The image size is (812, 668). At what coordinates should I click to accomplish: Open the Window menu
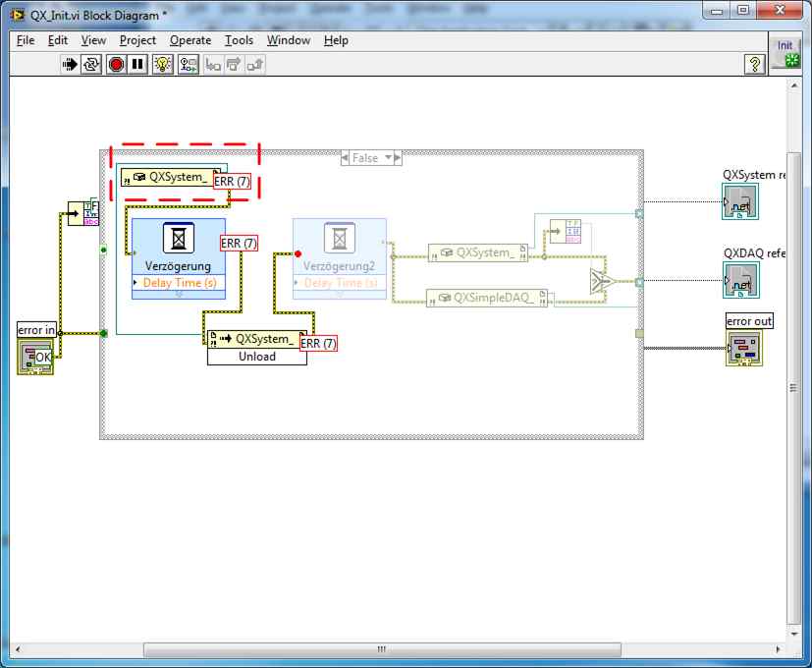coord(289,40)
